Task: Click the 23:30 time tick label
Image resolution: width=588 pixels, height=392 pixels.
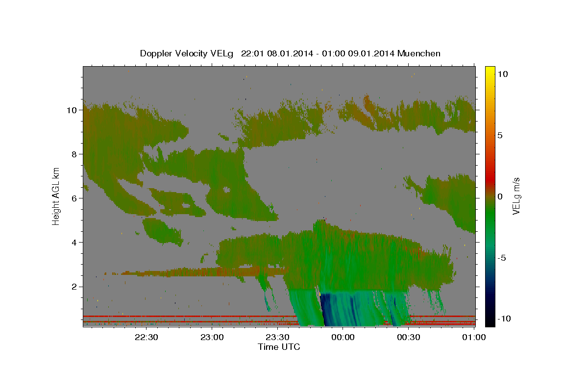Action: (277, 337)
